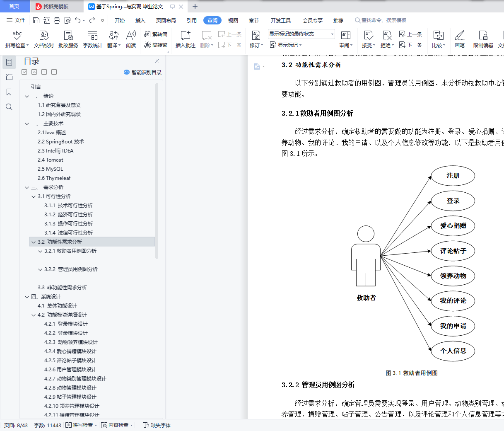
Task: Collapse the 4.2 功能模块详细设计 node
Action: click(x=34, y=315)
